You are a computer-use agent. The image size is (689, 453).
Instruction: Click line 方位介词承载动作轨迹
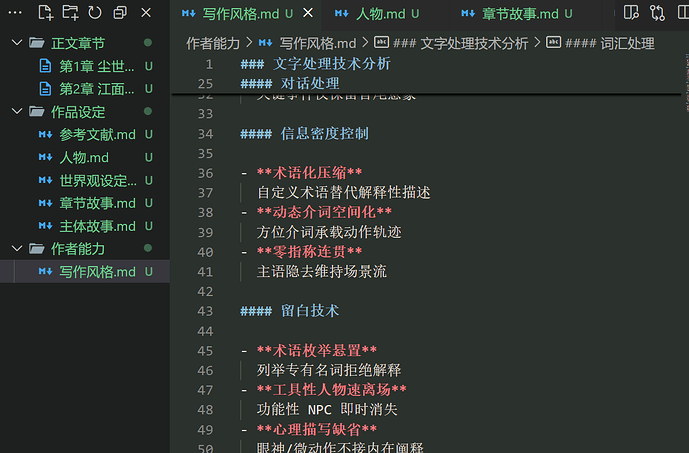tap(329, 232)
